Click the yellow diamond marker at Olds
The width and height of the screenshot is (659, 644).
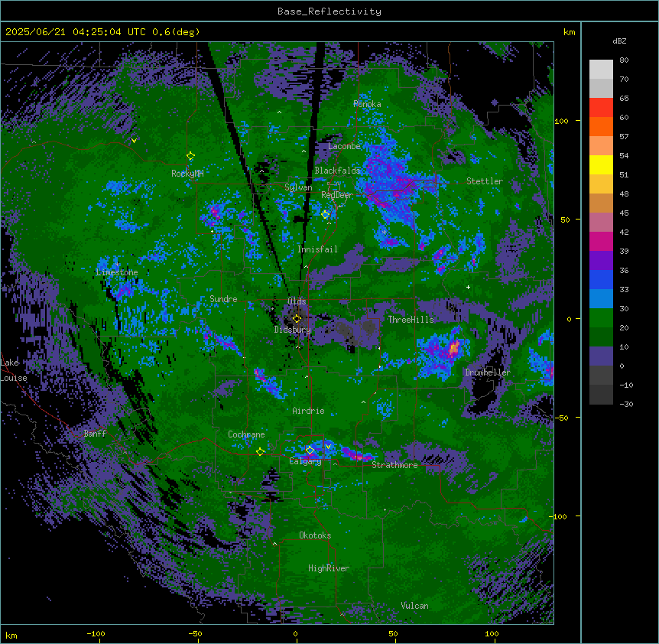[x=297, y=318]
